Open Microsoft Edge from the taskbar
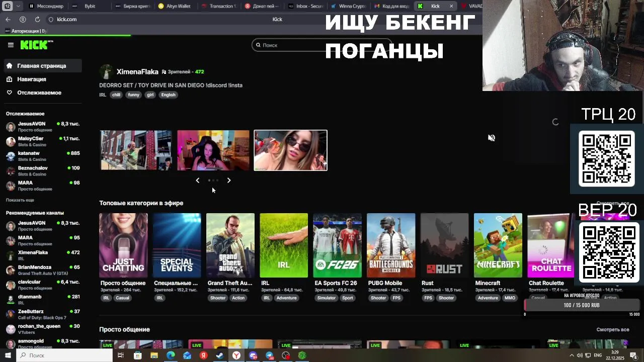This screenshot has width=644, height=362. point(171,355)
